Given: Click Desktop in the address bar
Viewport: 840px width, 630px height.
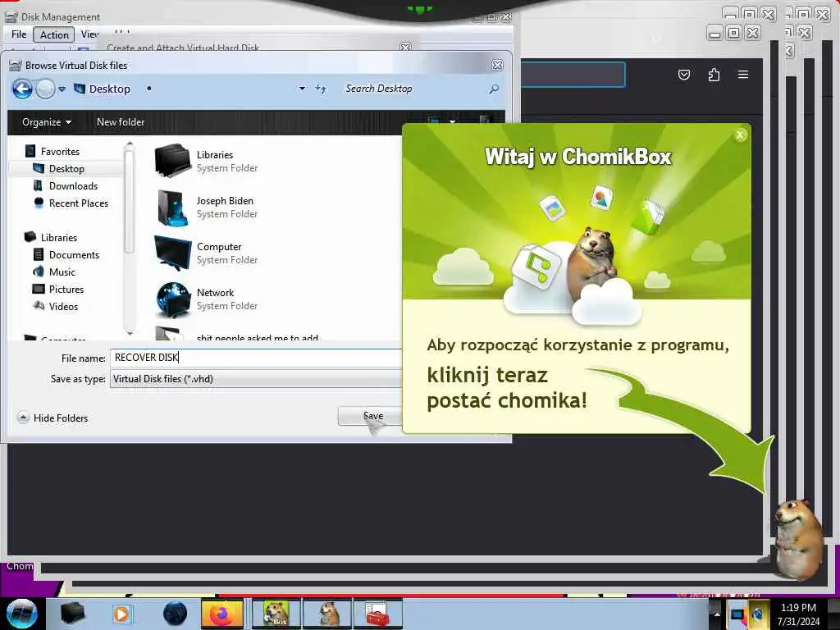Looking at the screenshot, I should 109,89.
